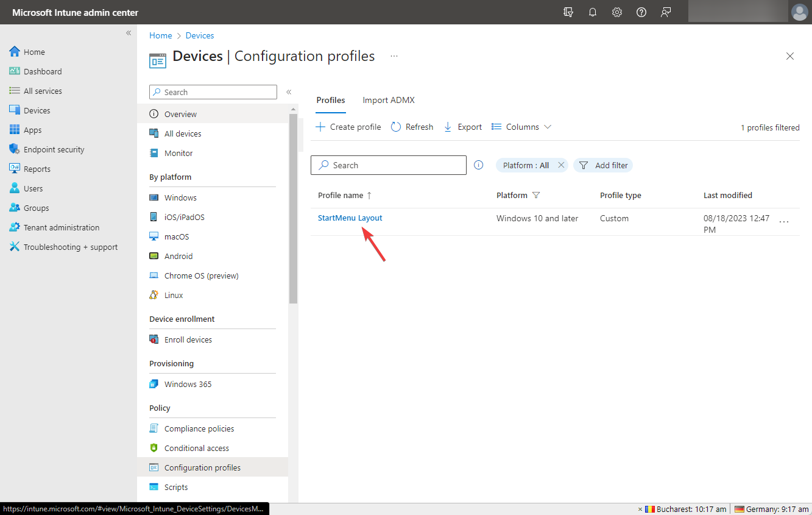The width and height of the screenshot is (812, 515).
Task: Select the Windows platform filter
Action: point(180,197)
